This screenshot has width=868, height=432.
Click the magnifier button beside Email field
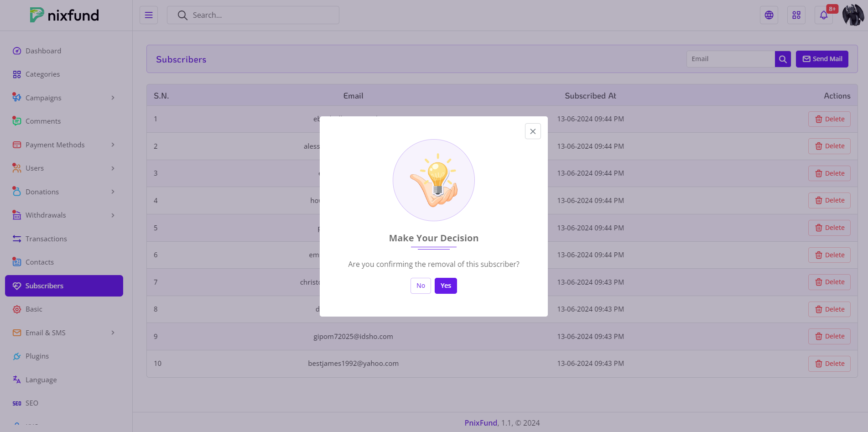click(783, 59)
